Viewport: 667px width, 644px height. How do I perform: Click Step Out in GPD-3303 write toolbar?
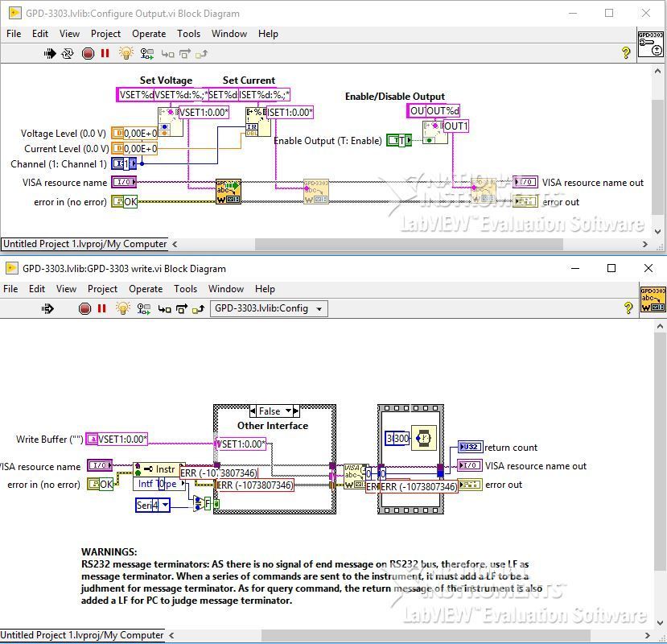pos(198,308)
